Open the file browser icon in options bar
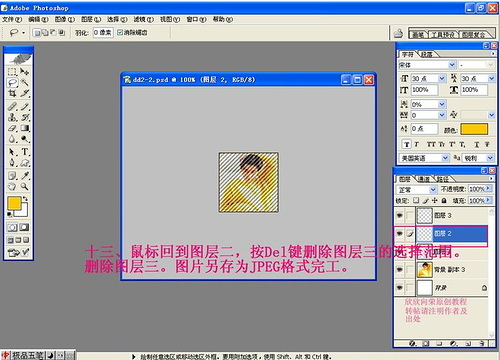The height and width of the screenshot is (360, 500). [x=398, y=33]
